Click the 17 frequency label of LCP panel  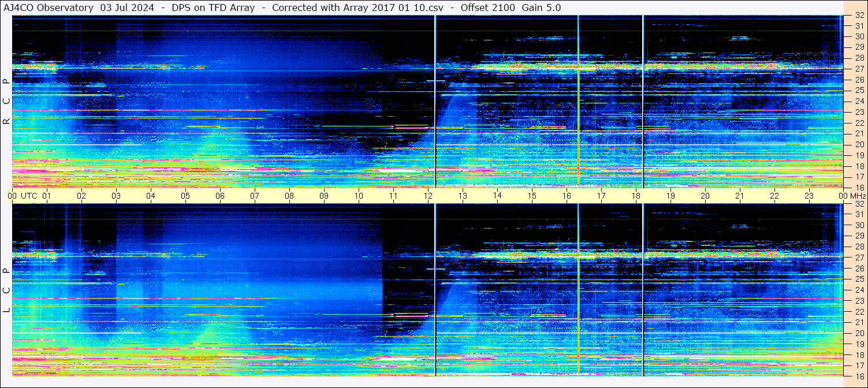[x=859, y=365]
